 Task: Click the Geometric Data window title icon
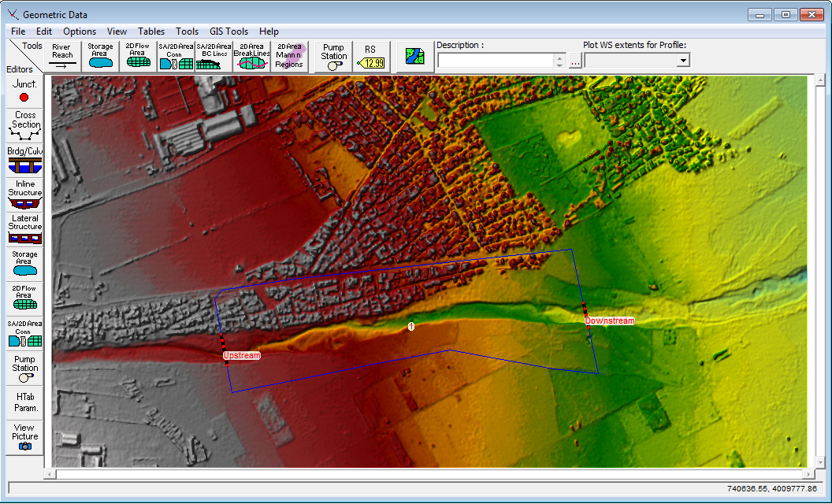[14, 14]
